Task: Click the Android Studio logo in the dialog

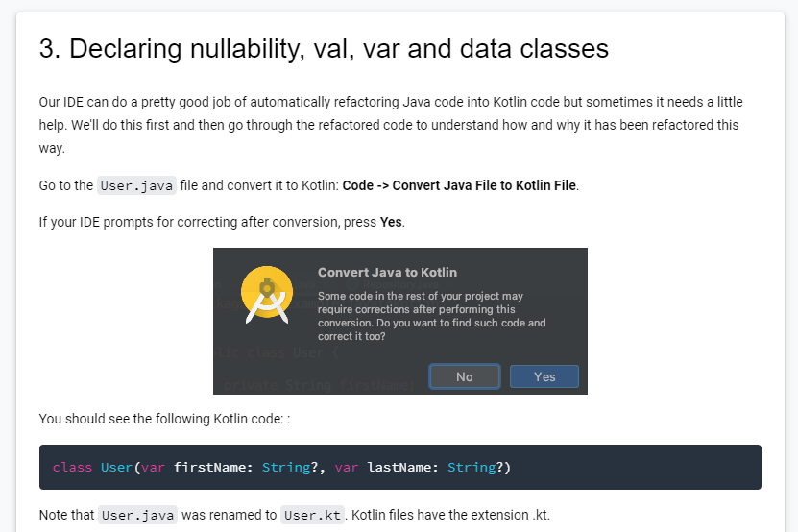Action: (267, 294)
